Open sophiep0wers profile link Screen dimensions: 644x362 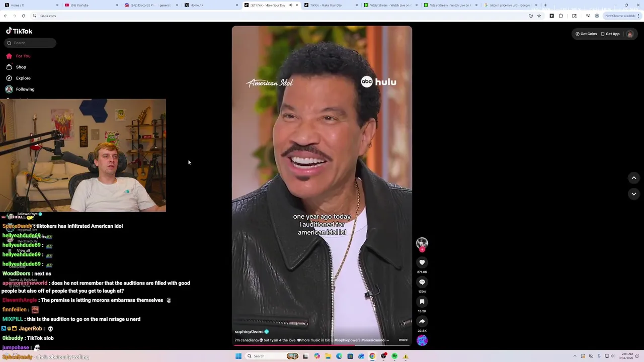coord(249,332)
